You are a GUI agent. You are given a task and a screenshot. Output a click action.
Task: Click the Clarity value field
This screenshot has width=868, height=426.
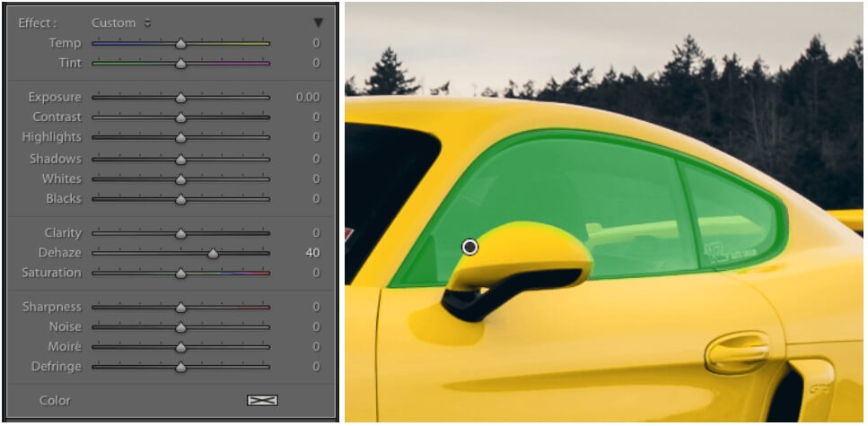(316, 233)
